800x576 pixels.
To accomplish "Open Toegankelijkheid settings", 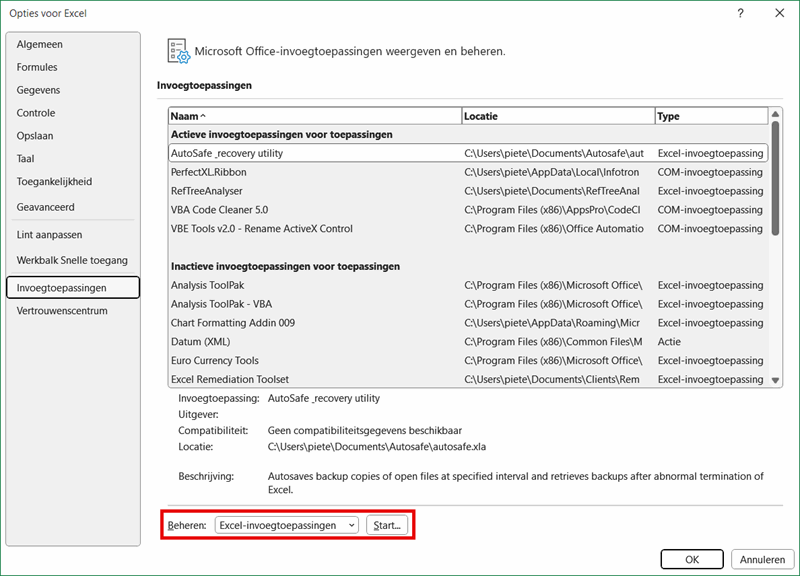I will click(x=73, y=182).
